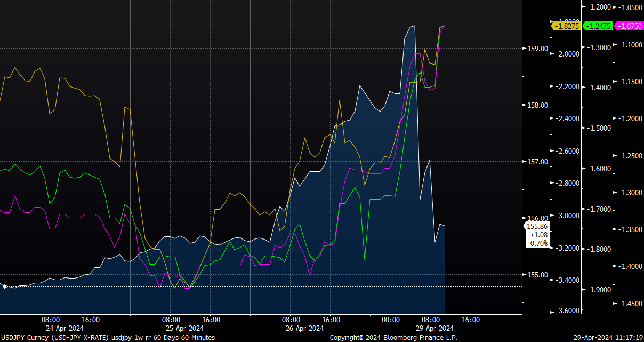Click the 24 Apr 2024 date label

(65, 328)
